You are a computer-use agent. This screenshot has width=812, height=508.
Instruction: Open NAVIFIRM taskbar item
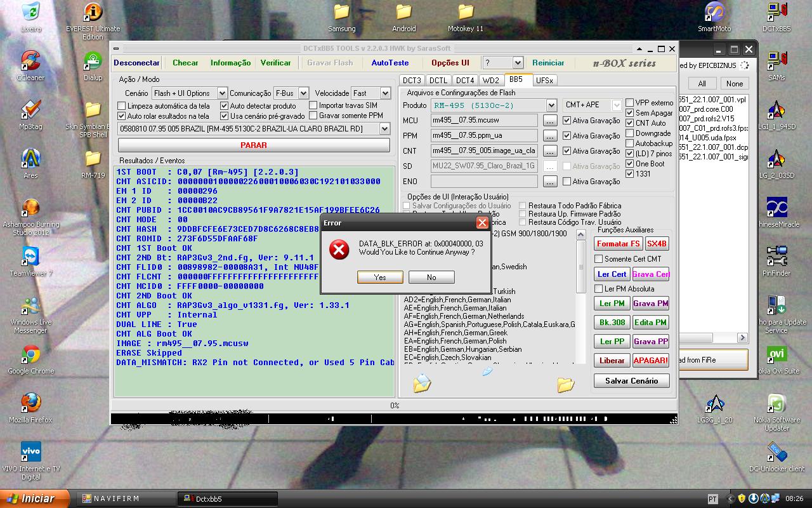pyautogui.click(x=125, y=498)
